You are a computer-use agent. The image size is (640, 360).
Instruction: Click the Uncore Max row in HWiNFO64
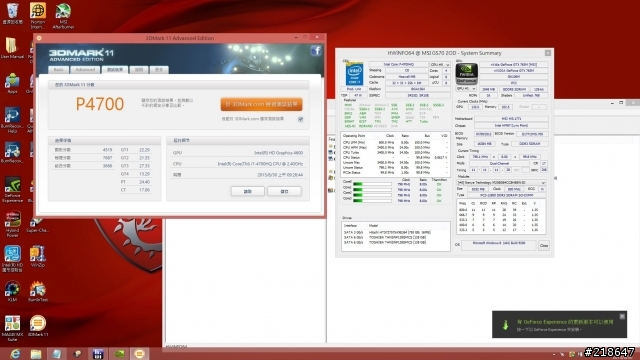[395, 162]
